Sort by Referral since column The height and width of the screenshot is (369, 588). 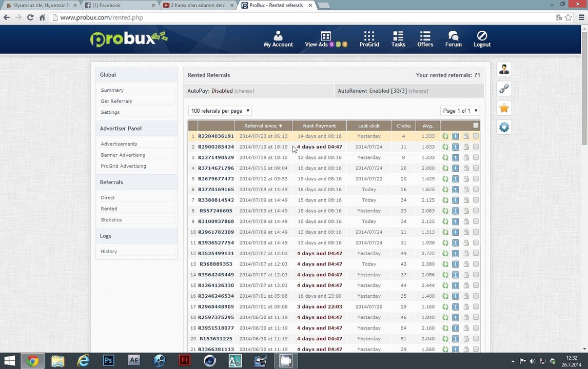coord(263,126)
